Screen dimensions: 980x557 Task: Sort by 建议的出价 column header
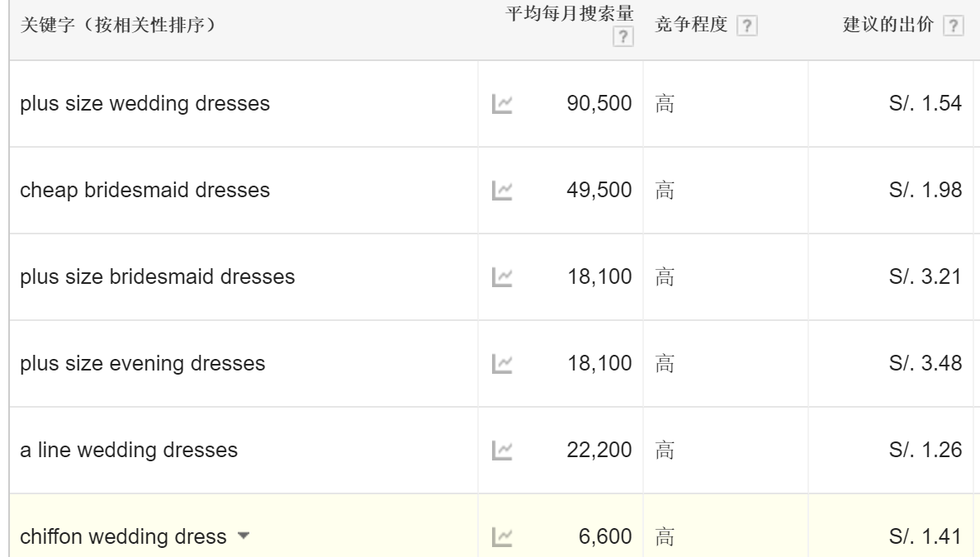tap(888, 25)
